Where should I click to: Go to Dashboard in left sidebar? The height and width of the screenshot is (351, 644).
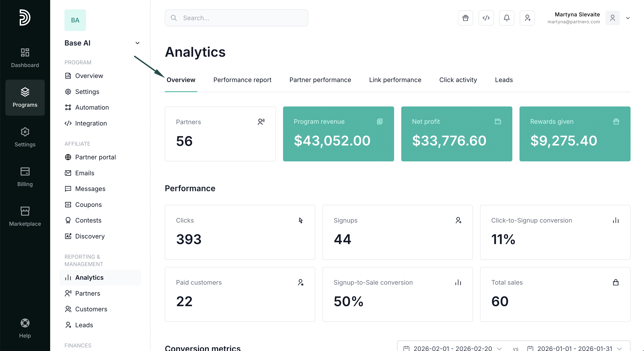[25, 58]
